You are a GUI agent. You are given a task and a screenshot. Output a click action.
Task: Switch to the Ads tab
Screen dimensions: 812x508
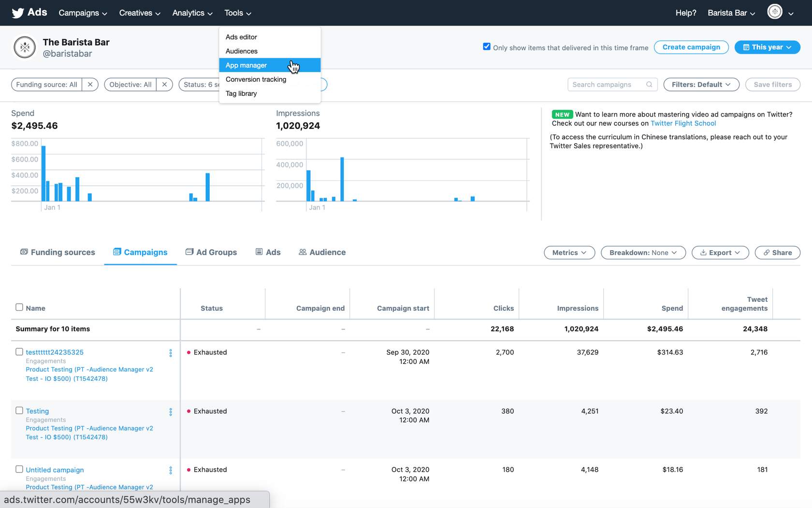268,252
